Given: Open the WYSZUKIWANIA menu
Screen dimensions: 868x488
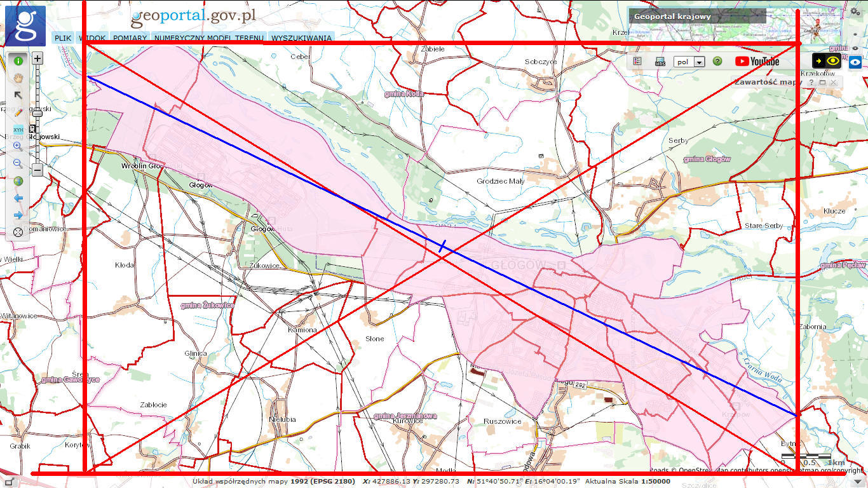Looking at the screenshot, I should click(301, 37).
